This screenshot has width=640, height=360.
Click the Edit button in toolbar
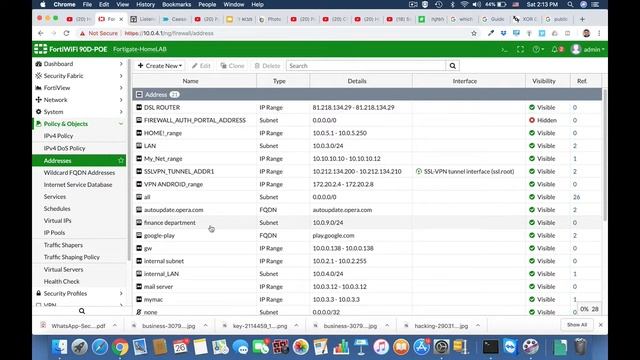point(201,66)
